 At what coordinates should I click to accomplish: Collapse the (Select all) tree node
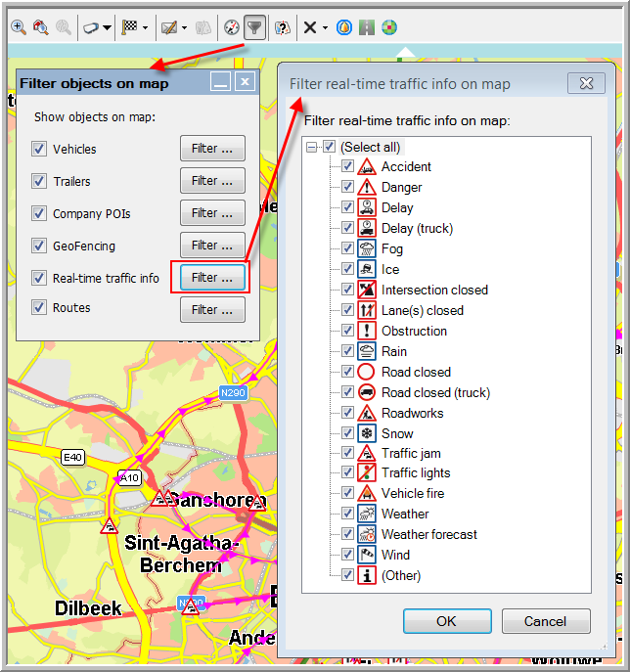(312, 147)
